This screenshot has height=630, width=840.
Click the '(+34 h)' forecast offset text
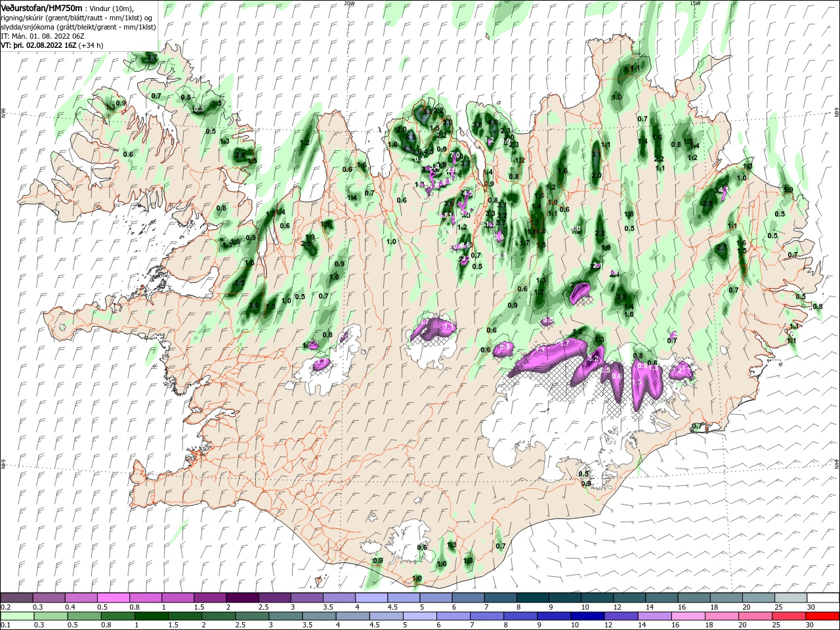coord(92,46)
